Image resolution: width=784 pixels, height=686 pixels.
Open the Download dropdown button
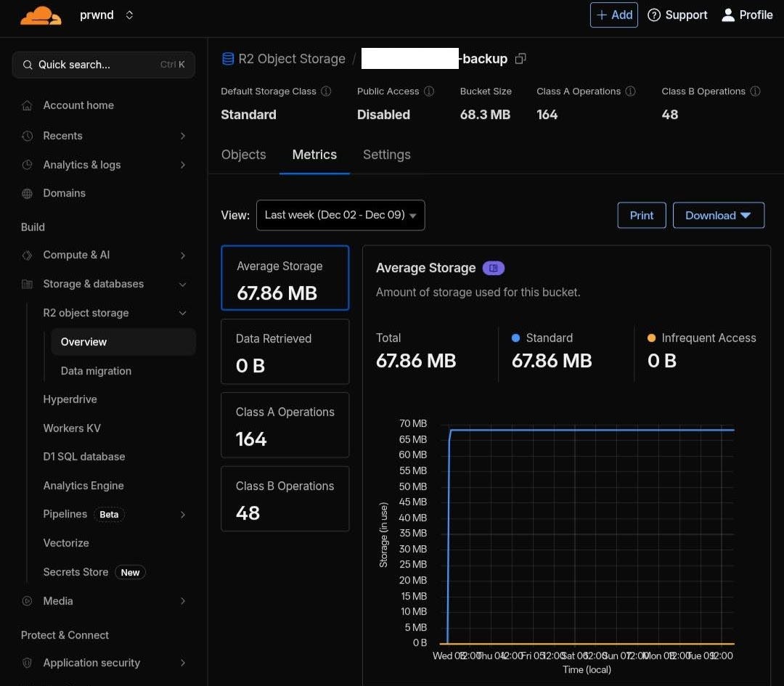tap(719, 216)
